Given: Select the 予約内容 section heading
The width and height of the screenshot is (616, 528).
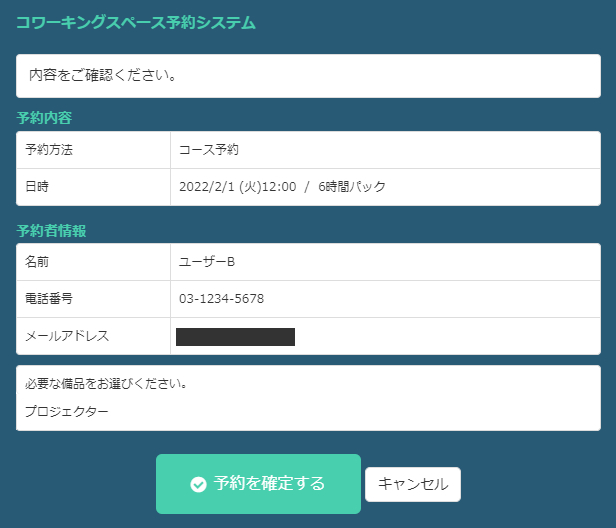Looking at the screenshot, I should 44,118.
